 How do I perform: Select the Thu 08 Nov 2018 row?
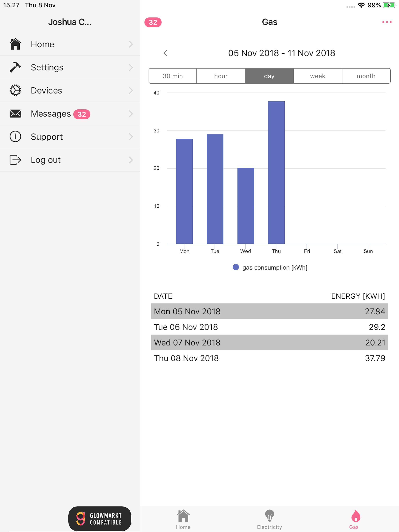[x=269, y=358]
